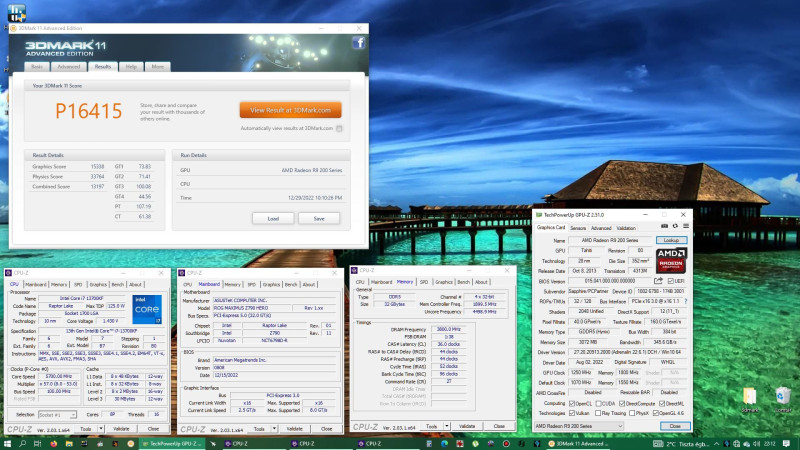
Task: Click the red circular icon in taskbar
Action: click(x=506, y=444)
